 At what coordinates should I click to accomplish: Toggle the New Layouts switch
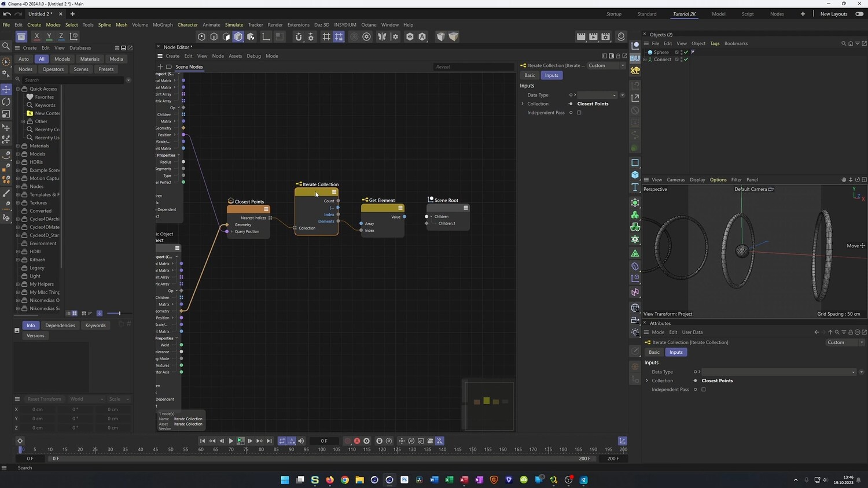click(859, 14)
